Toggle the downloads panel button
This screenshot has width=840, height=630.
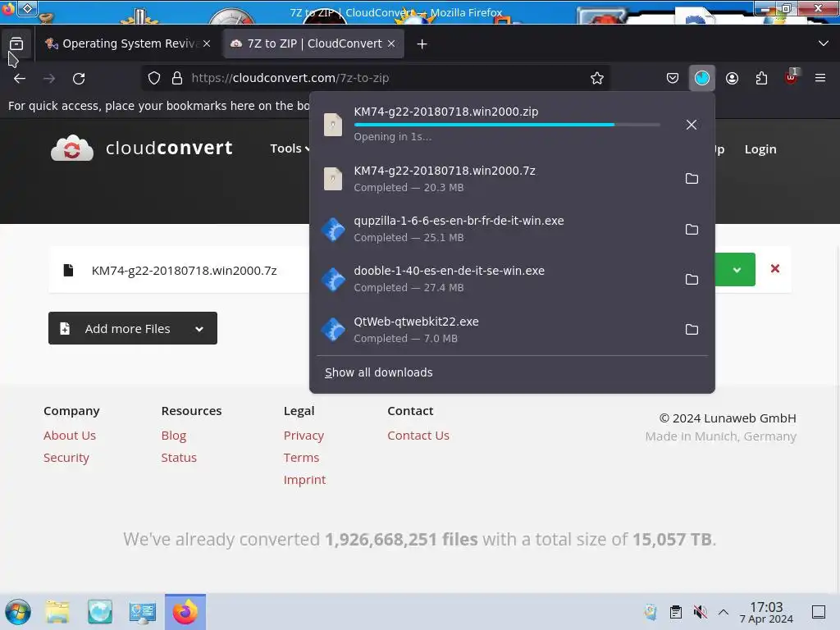pyautogui.click(x=702, y=78)
